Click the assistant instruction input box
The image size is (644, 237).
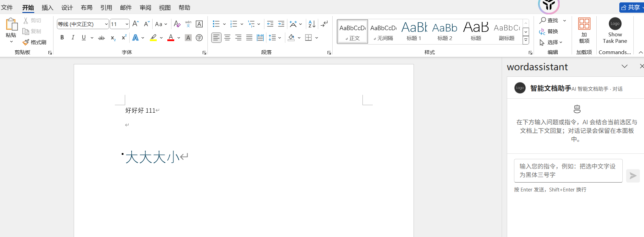pos(568,171)
